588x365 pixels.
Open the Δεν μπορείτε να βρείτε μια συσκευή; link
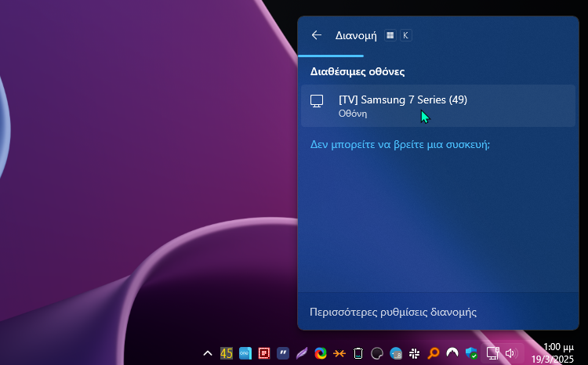[400, 144]
